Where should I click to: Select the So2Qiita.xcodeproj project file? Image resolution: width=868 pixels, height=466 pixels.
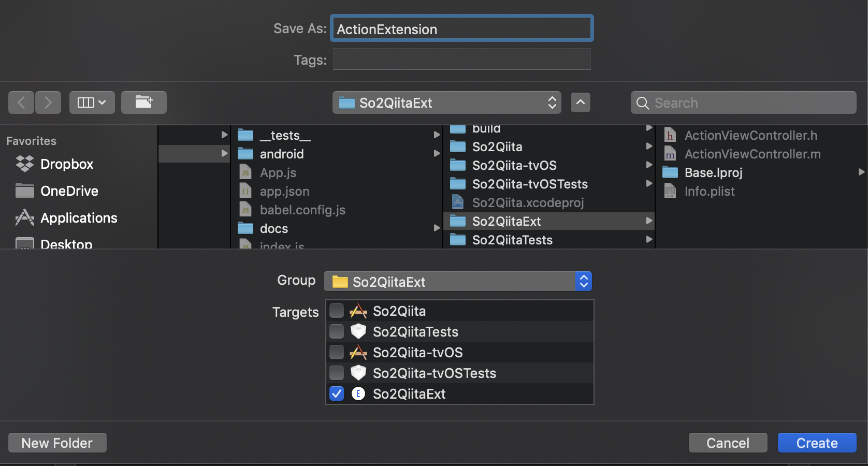click(528, 202)
